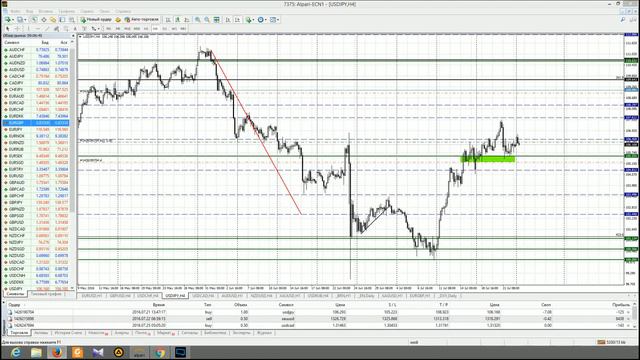Open Internet Explorer from the taskbar
The width and height of the screenshot is (640, 360).
[x=16, y=352]
